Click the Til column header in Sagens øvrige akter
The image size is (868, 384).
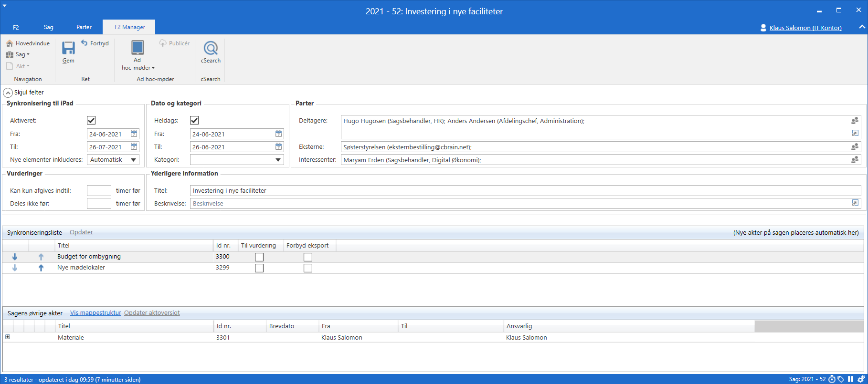[451, 326]
